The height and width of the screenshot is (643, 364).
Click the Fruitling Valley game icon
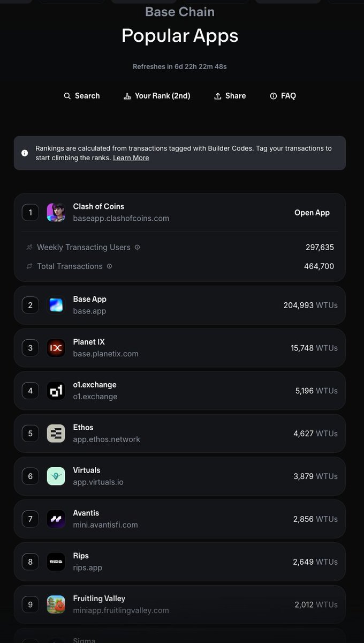click(x=56, y=604)
